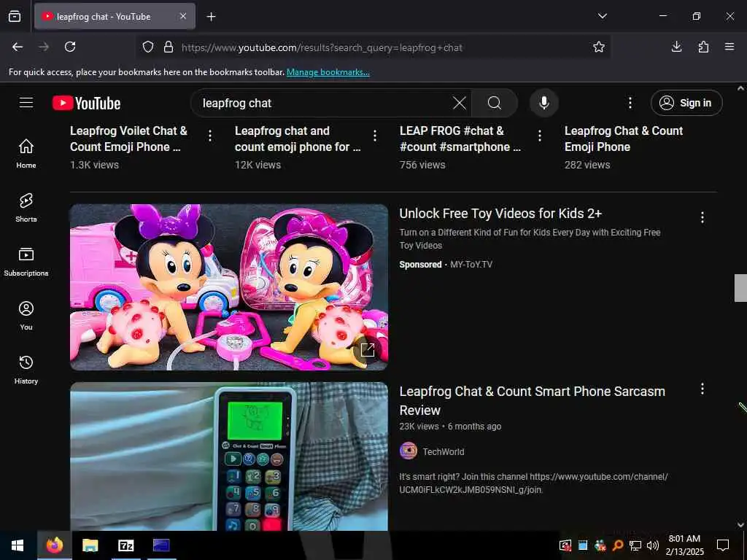Open File Explorer from the taskbar
Screen dimensions: 747x560
tap(90, 545)
